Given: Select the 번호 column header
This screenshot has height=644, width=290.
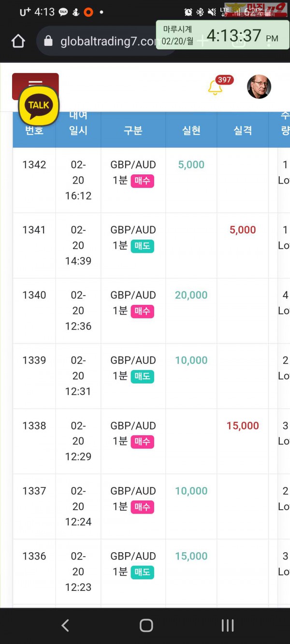Looking at the screenshot, I should pyautogui.click(x=34, y=130).
